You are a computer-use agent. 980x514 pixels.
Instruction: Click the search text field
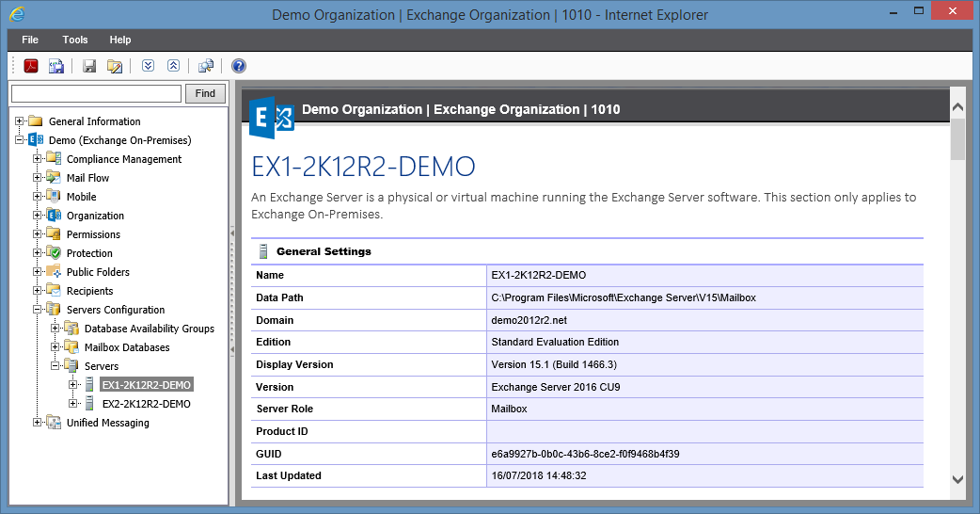(x=96, y=93)
